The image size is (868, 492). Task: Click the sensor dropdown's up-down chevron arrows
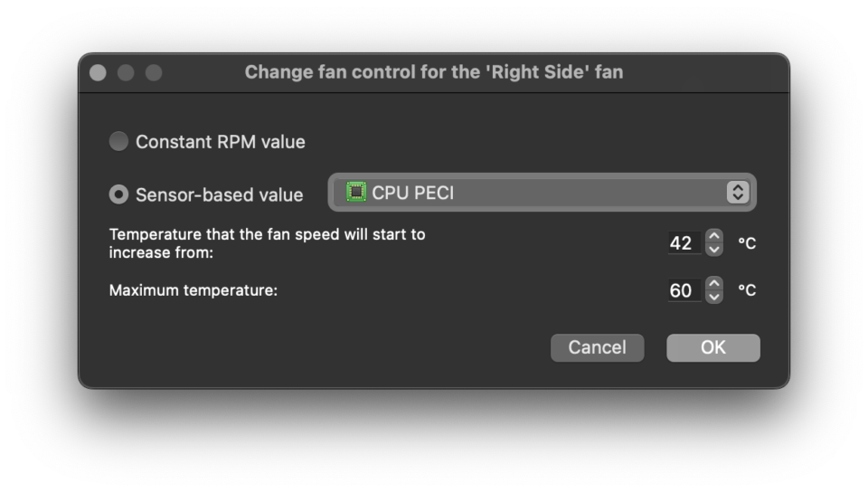(x=738, y=193)
